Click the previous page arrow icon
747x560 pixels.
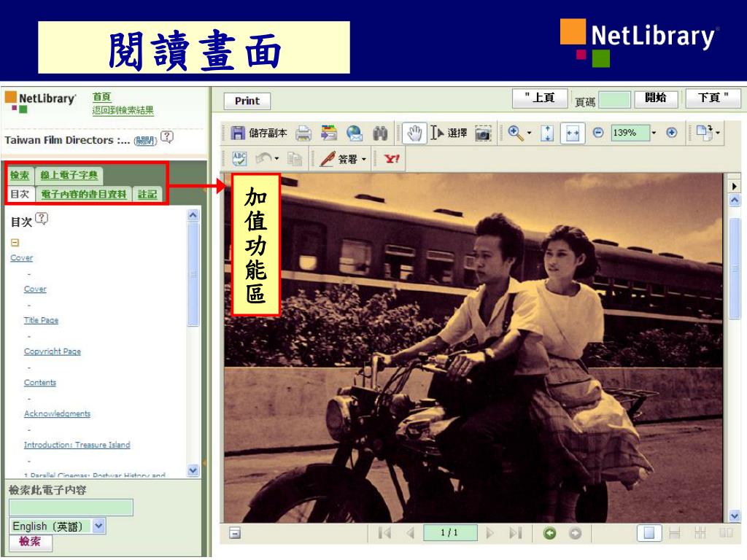[x=411, y=533]
